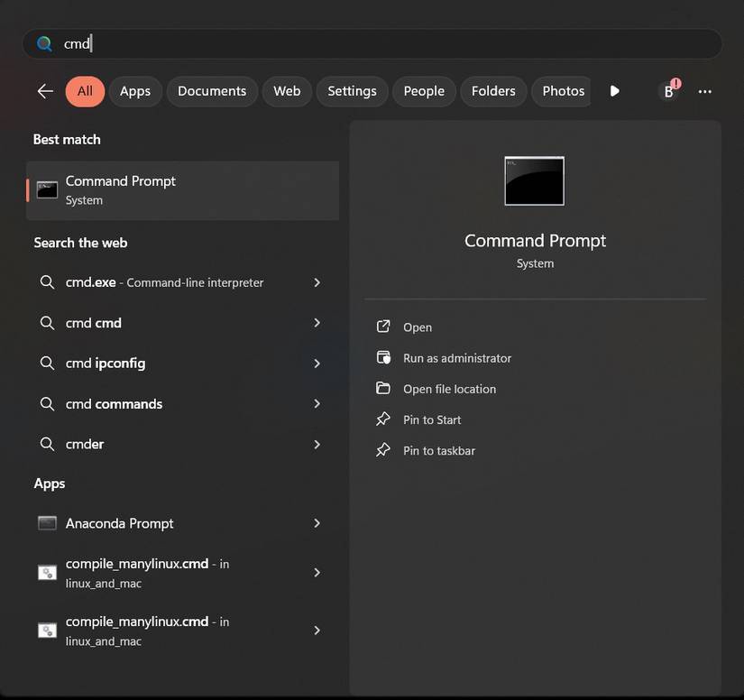Open the Command Prompt best match result
Image resolution: width=744 pixels, height=700 pixels.
(183, 190)
